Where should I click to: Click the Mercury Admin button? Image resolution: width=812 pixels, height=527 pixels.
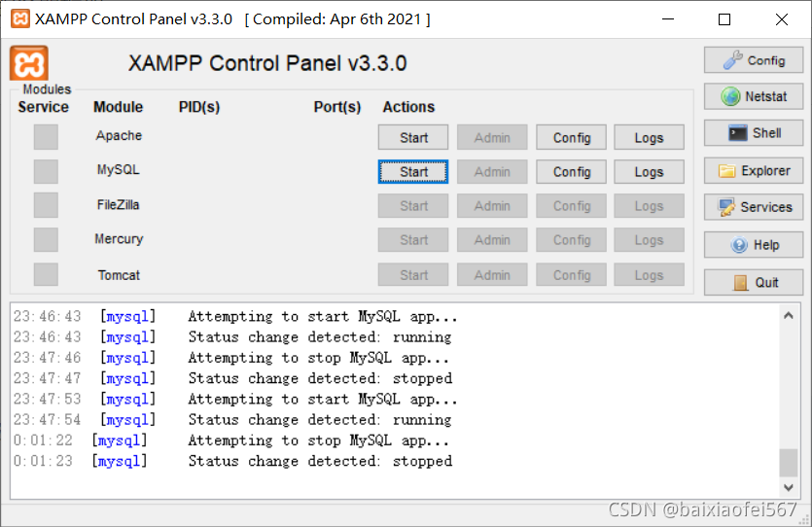pos(492,240)
